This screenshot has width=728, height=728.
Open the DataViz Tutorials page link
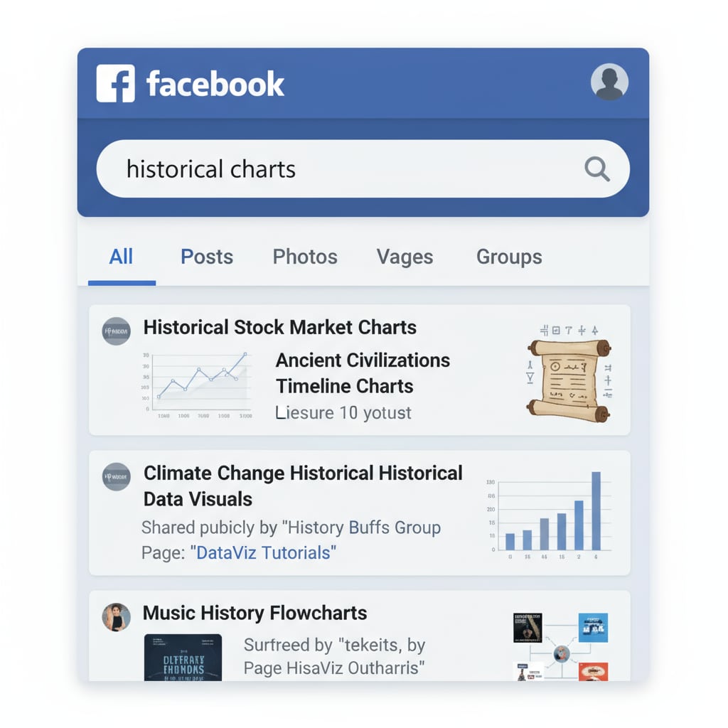264,553
